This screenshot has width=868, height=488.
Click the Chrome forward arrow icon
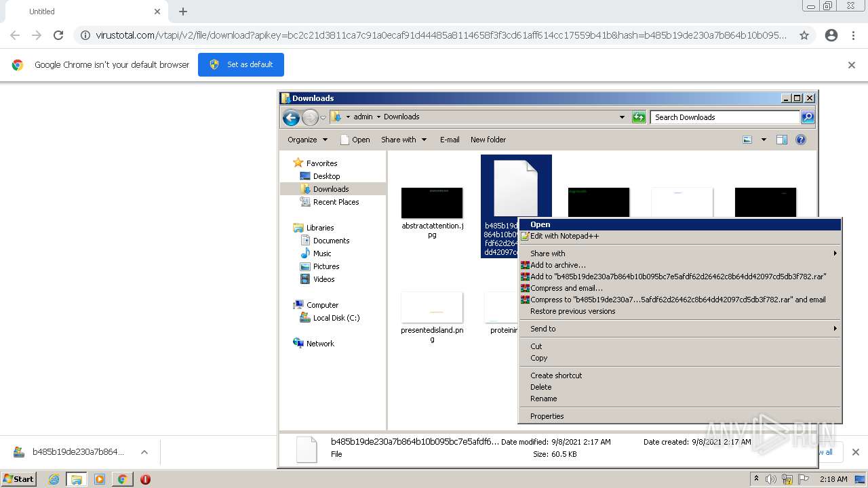pyautogui.click(x=37, y=35)
